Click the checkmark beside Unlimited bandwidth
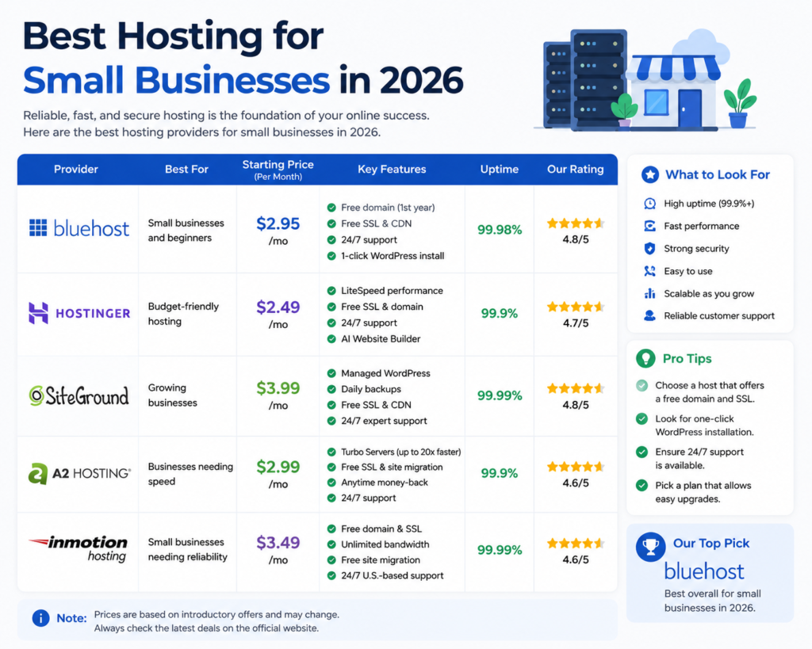This screenshot has height=649, width=812. pos(331,544)
